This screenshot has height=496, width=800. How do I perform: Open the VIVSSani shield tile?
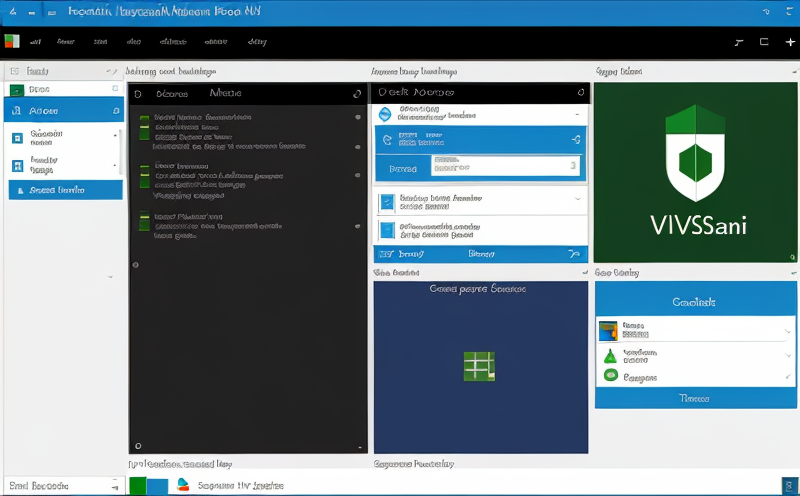coord(695,172)
